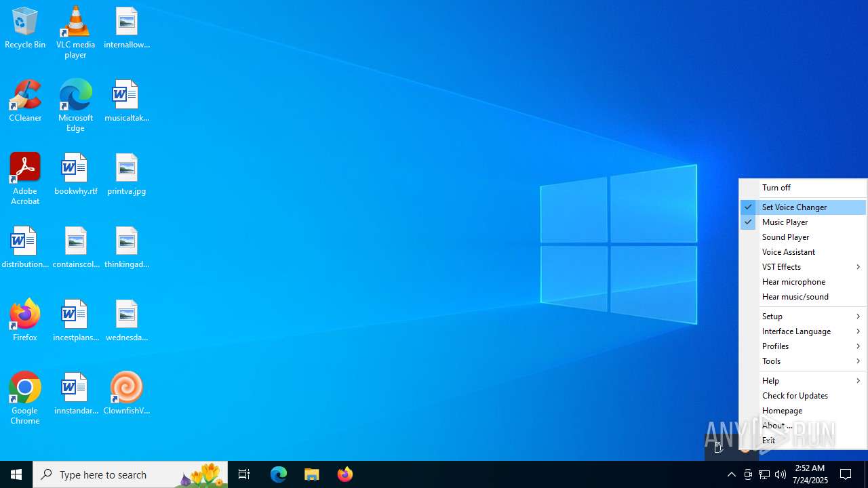The height and width of the screenshot is (488, 868).
Task: Select the musicaltak Word document icon
Action: pos(127,102)
